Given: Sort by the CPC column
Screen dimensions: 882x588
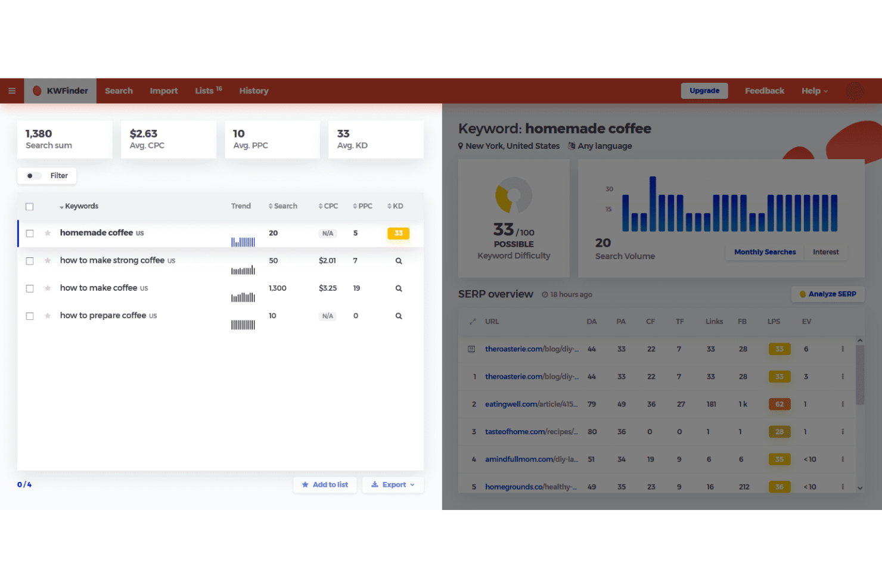Looking at the screenshot, I should (x=328, y=206).
